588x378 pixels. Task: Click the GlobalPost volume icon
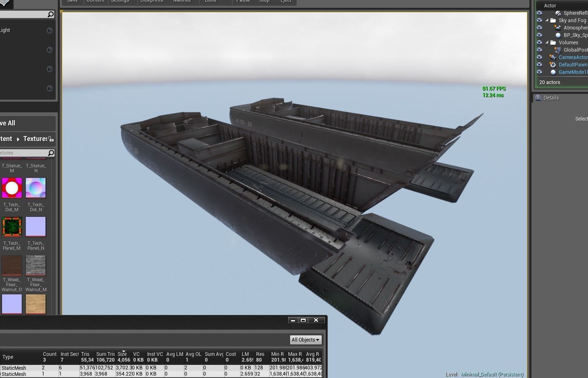point(558,50)
